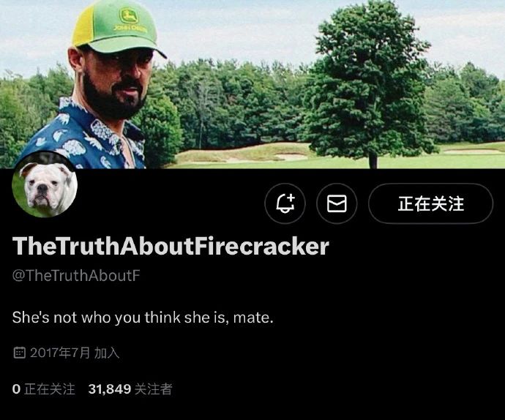
Task: Open the 0 正在关注 following list
Action: click(x=43, y=389)
